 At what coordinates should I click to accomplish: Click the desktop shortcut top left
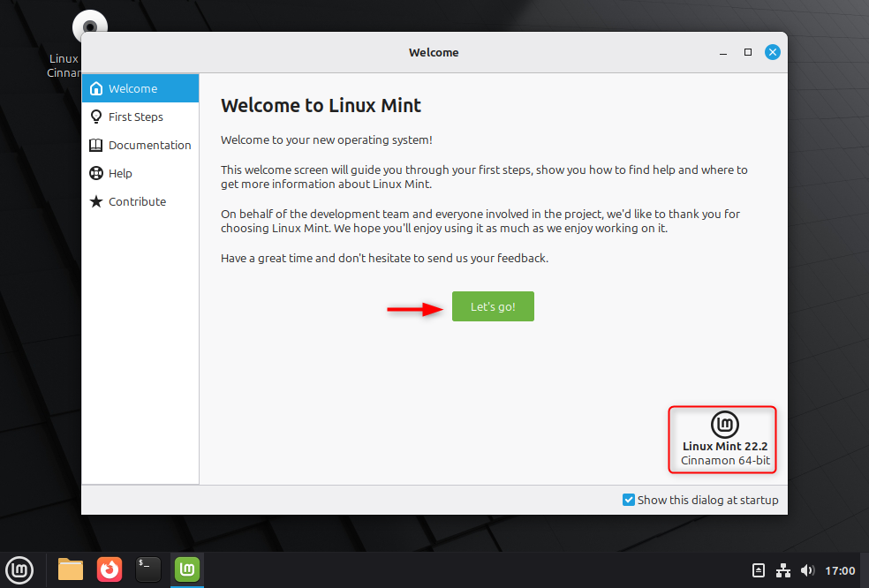coord(89,26)
